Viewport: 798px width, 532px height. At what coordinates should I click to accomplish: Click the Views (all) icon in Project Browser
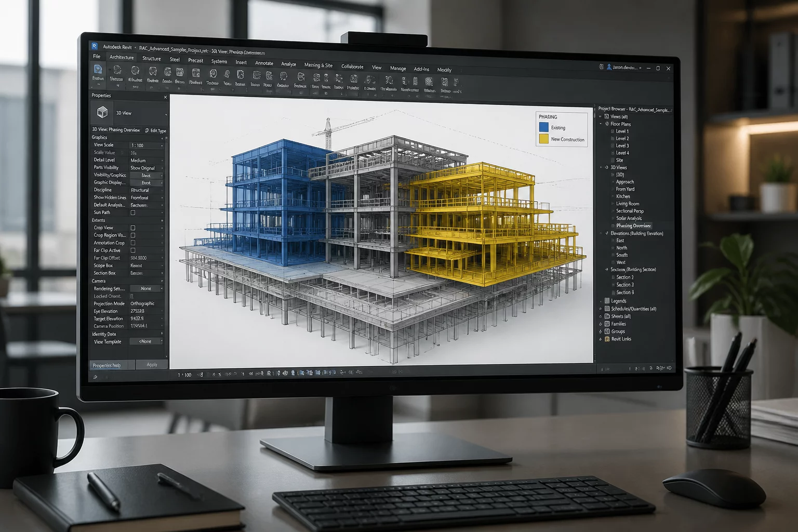click(606, 116)
